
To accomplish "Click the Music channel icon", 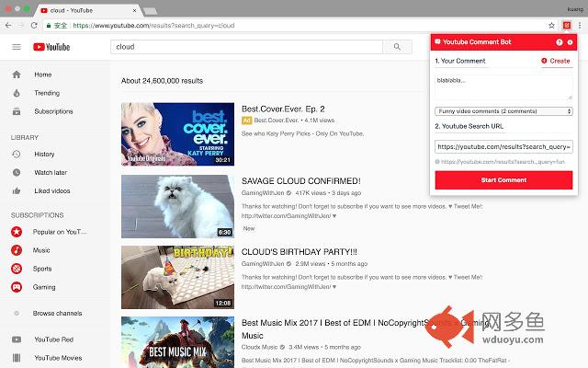I will tap(17, 250).
